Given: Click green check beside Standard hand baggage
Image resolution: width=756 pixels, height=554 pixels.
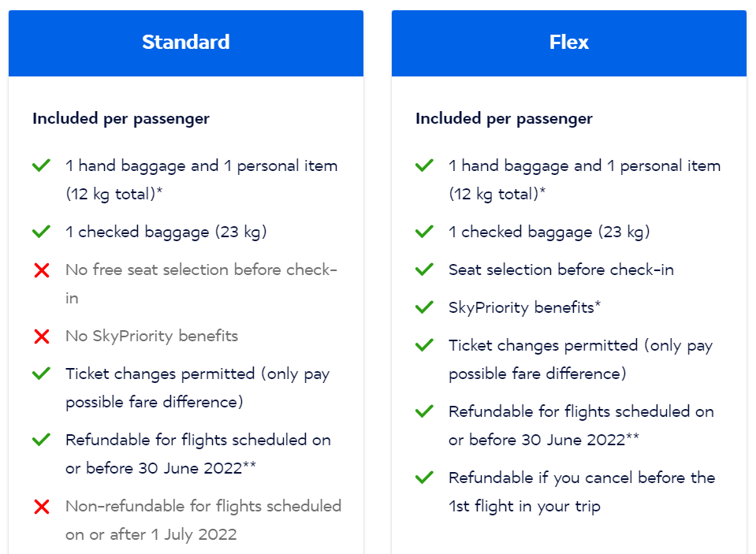Looking at the screenshot, I should click(x=42, y=166).
